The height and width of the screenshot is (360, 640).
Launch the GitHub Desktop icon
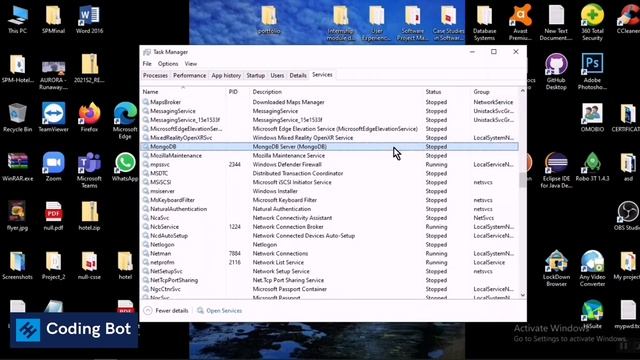[556, 71]
